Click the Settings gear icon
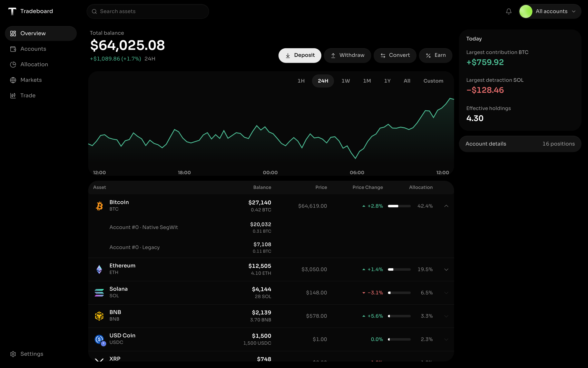The image size is (588, 368). (13, 354)
